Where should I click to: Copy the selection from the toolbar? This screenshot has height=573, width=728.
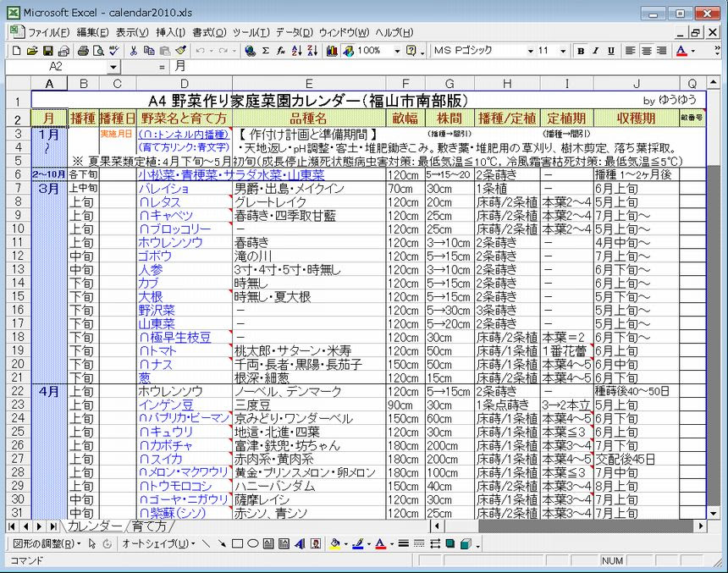[x=149, y=51]
